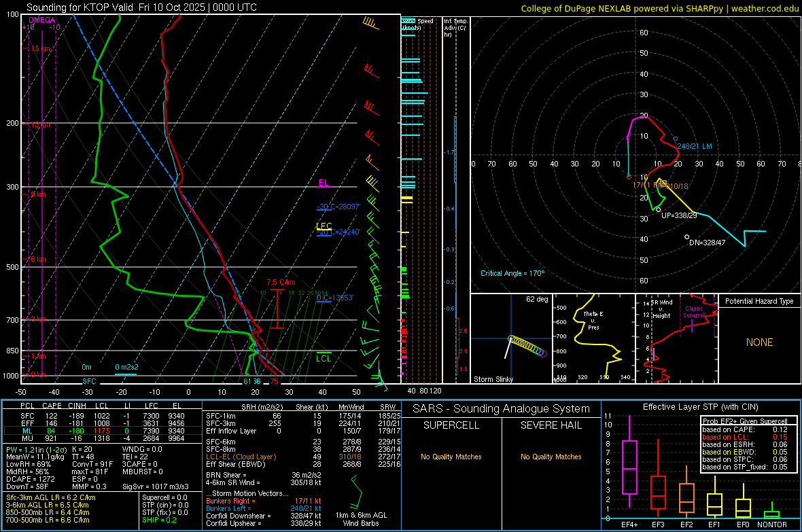Screen dimensions: 802x532
Task: Click the "15 km" height marker
Action: click(x=40, y=49)
